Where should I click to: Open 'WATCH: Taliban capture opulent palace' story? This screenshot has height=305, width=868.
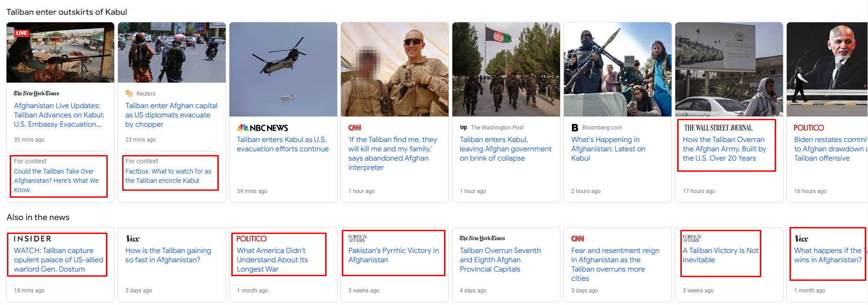(59, 260)
